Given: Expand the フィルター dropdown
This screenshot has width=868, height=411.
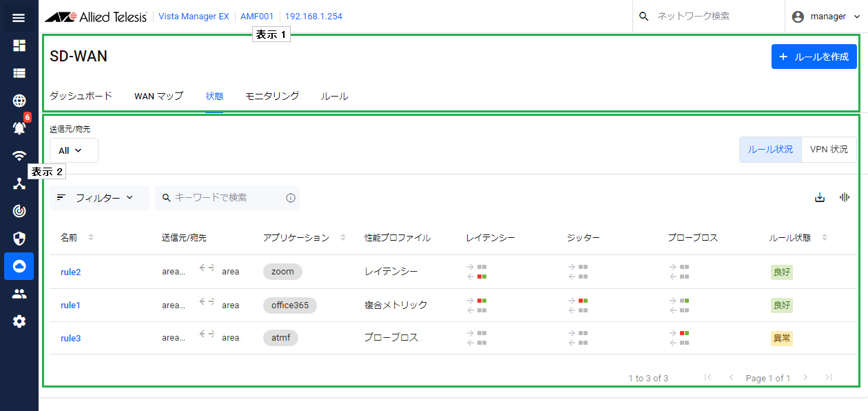Looking at the screenshot, I should (99, 198).
